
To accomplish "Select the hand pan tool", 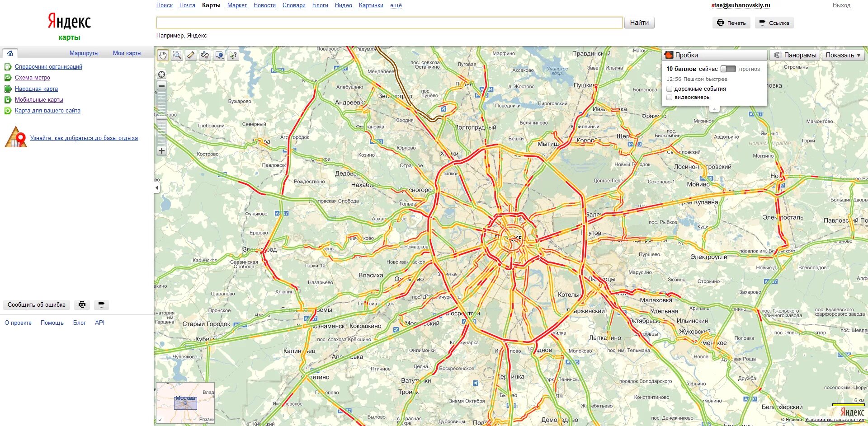I will pos(163,55).
